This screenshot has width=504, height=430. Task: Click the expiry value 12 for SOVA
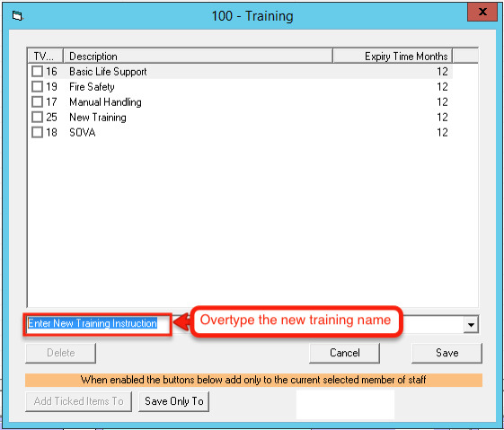click(442, 132)
